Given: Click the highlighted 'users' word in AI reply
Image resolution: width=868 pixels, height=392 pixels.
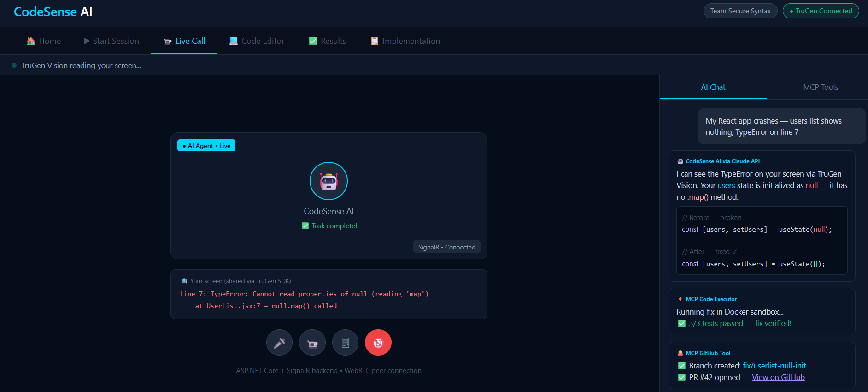Looking at the screenshot, I should tap(726, 185).
